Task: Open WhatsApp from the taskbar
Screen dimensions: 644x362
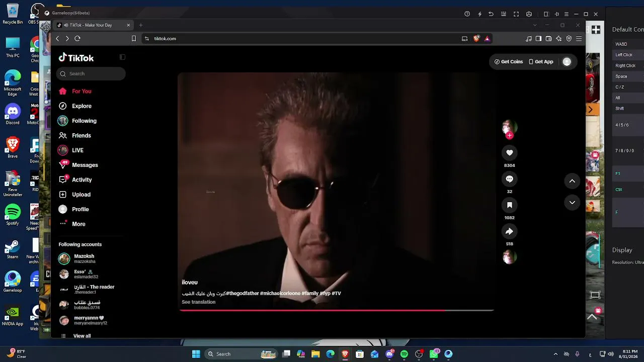Action: (434, 354)
